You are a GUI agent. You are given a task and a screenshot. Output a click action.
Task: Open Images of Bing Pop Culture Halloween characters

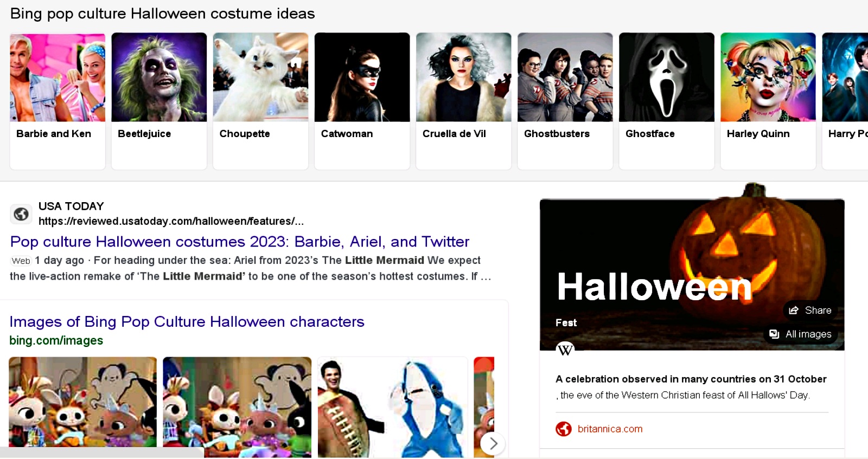187,322
